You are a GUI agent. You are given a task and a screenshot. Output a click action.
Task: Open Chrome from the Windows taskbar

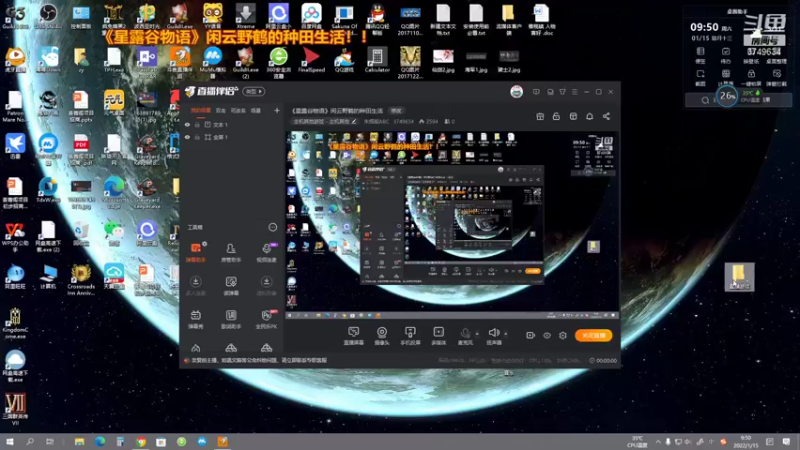tap(141, 442)
